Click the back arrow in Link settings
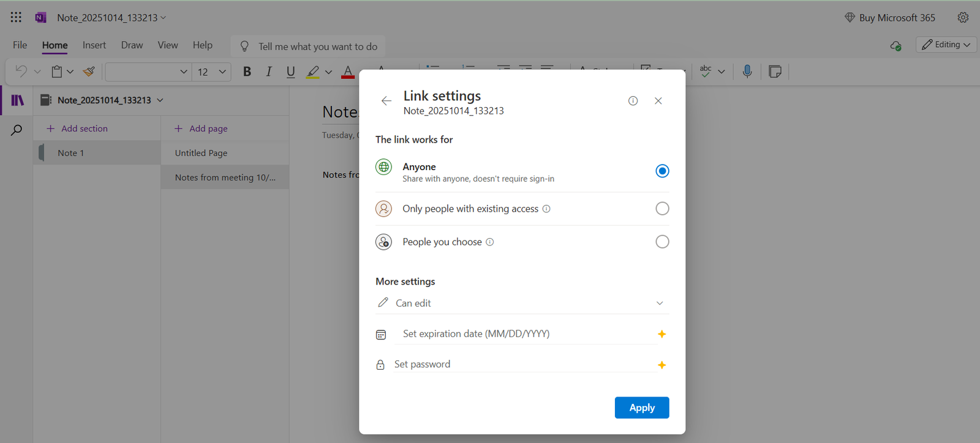Image resolution: width=980 pixels, height=443 pixels. 386,101
